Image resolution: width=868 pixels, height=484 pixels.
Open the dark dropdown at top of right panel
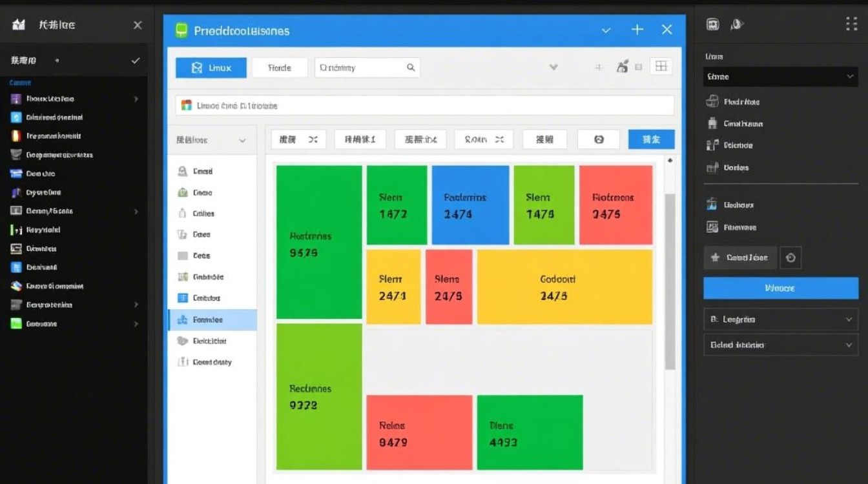pos(780,77)
